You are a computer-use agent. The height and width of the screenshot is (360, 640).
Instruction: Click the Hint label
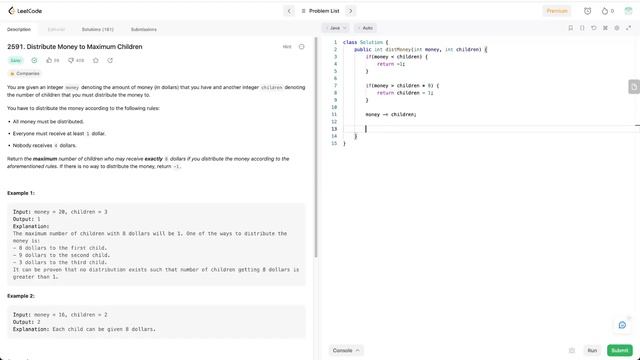click(287, 47)
